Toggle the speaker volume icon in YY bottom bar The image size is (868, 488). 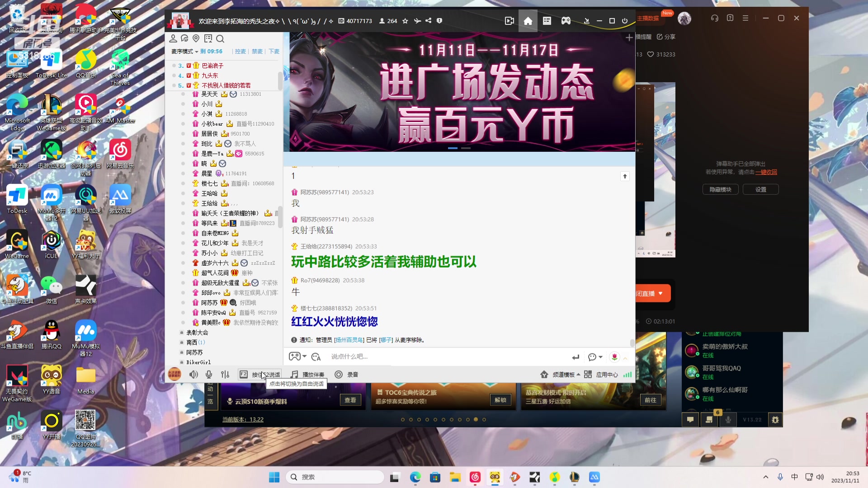[193, 375]
